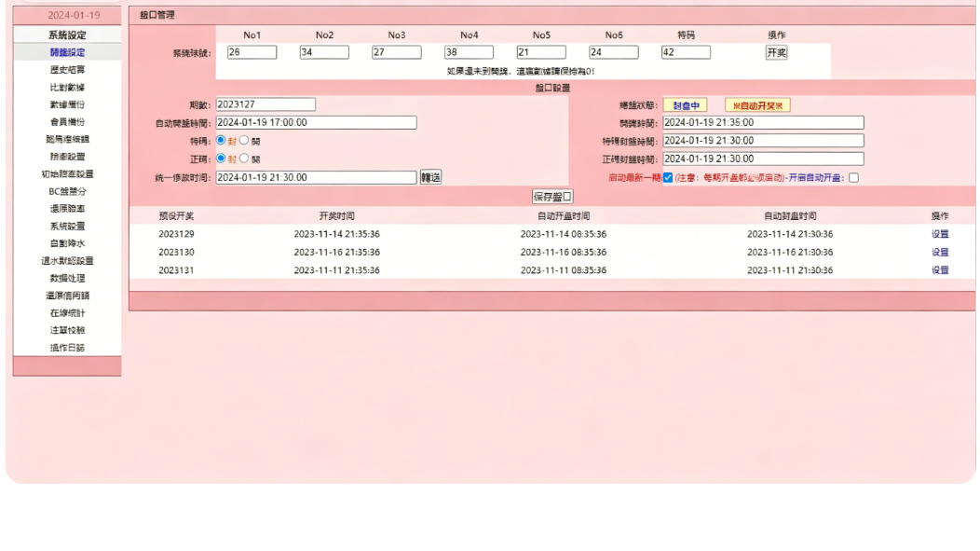Click period cell 2023131

pos(176,270)
